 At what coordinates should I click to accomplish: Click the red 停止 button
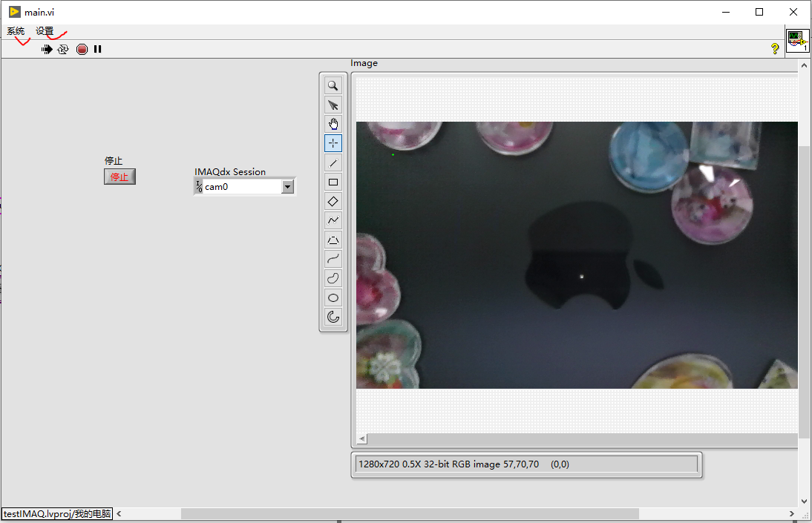119,177
